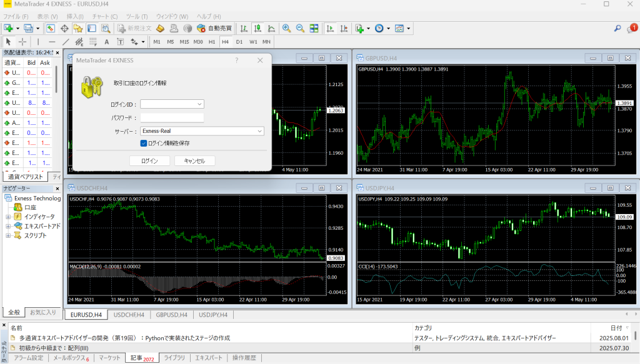Zoom out on the chart
This screenshot has width=640, height=364.
(300, 28)
